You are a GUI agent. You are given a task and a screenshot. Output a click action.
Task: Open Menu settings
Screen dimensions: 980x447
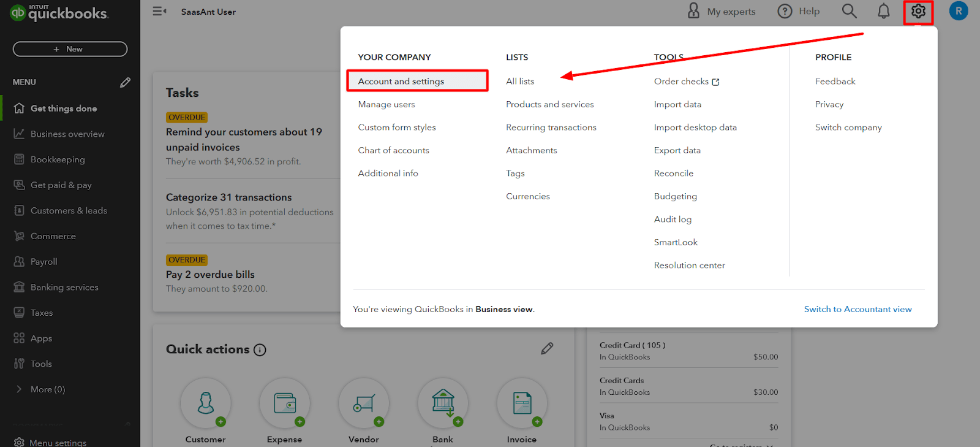pyautogui.click(x=58, y=442)
